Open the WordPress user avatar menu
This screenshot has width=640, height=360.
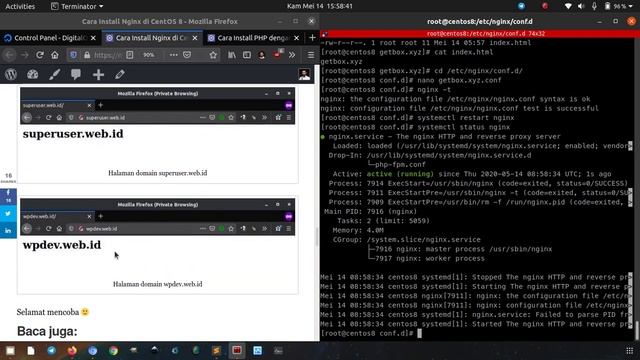pyautogui.click(x=304, y=74)
